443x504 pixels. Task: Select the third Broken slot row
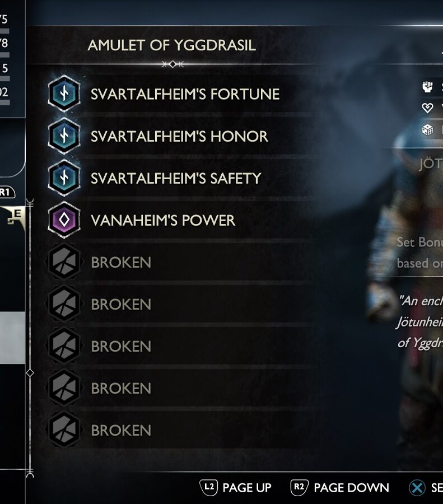(180, 346)
